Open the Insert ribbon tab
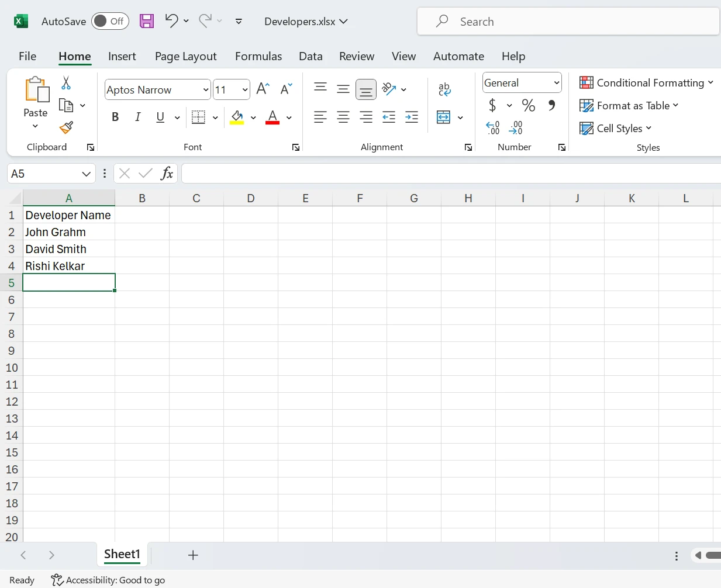Image resolution: width=721 pixels, height=588 pixels. click(x=122, y=56)
